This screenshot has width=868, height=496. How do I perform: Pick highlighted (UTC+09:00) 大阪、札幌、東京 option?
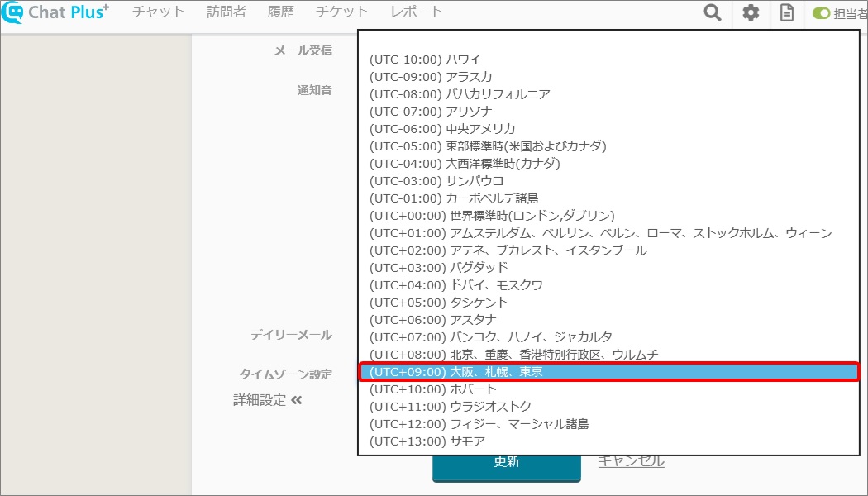point(608,372)
